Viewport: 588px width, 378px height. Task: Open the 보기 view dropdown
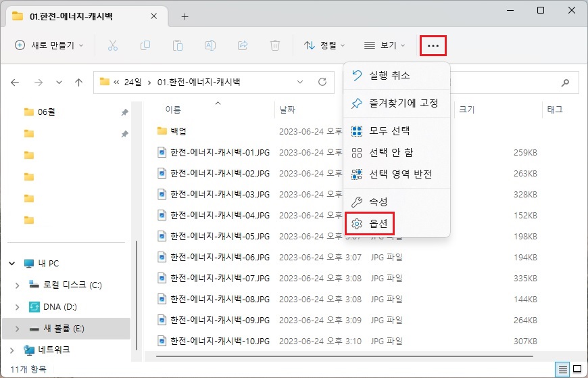click(385, 45)
